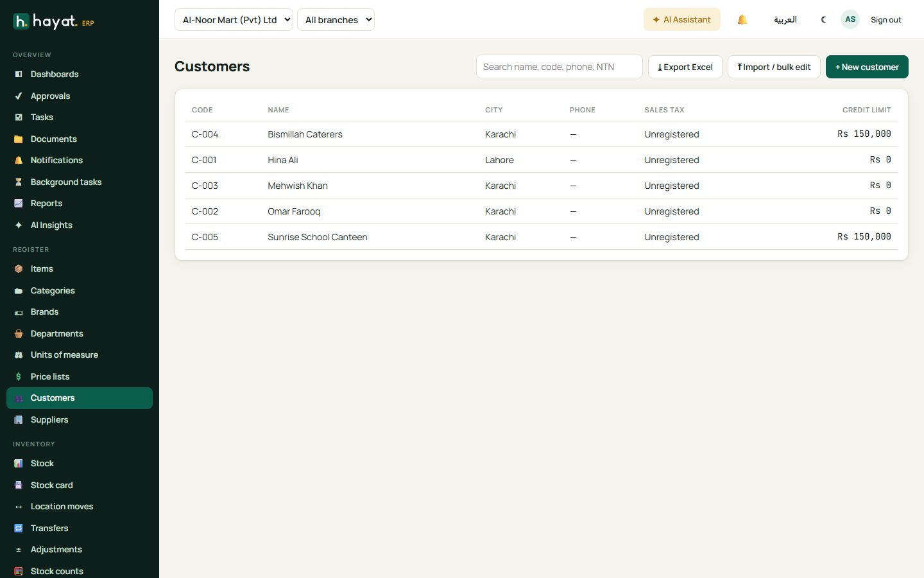Click Import / bulk edit button
Screen dimensions: 924x578
774,67
